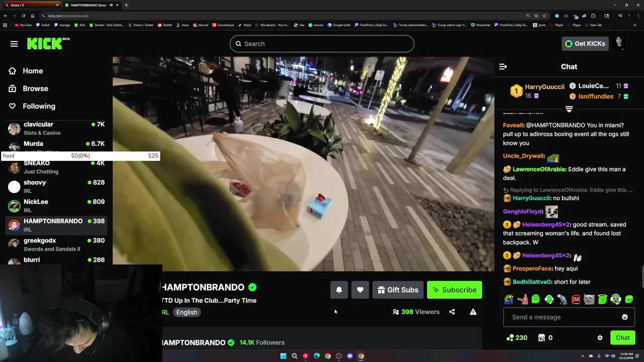Open the channel points shop icon
The width and height of the screenshot is (644, 362).
point(541,338)
